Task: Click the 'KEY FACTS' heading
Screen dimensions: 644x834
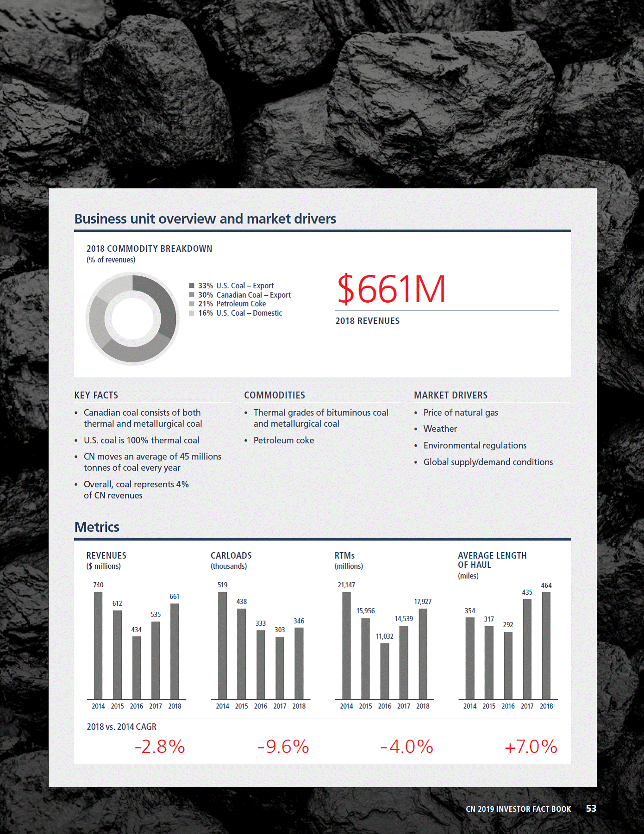Action: coord(96,395)
